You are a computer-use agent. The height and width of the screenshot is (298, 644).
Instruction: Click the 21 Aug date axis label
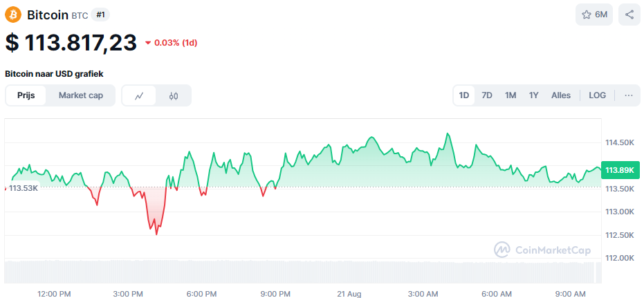point(349,294)
